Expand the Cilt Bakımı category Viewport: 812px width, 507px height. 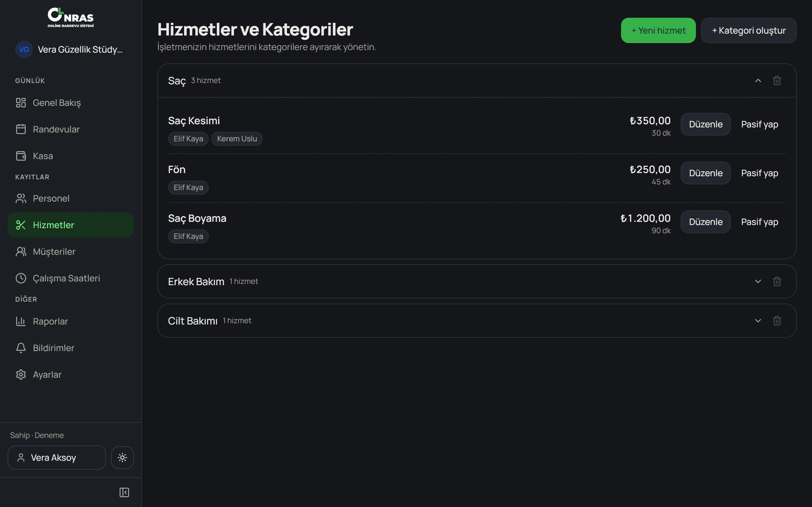[x=758, y=321]
